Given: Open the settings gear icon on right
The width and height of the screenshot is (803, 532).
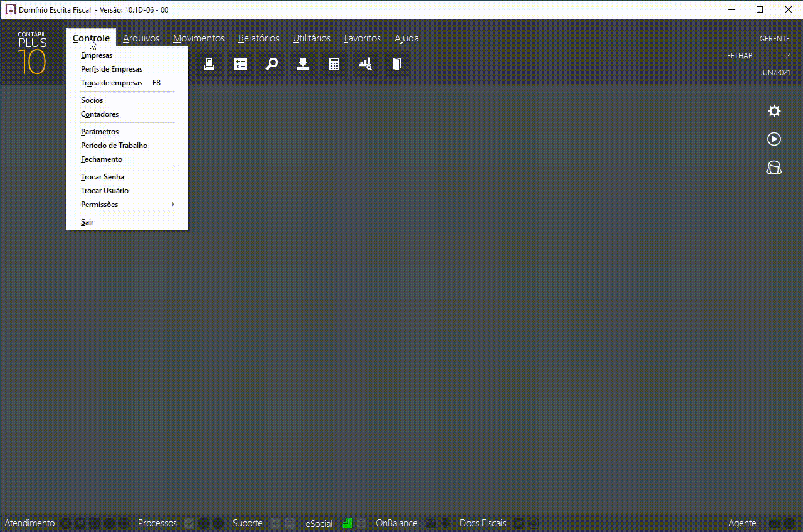Looking at the screenshot, I should [x=774, y=111].
